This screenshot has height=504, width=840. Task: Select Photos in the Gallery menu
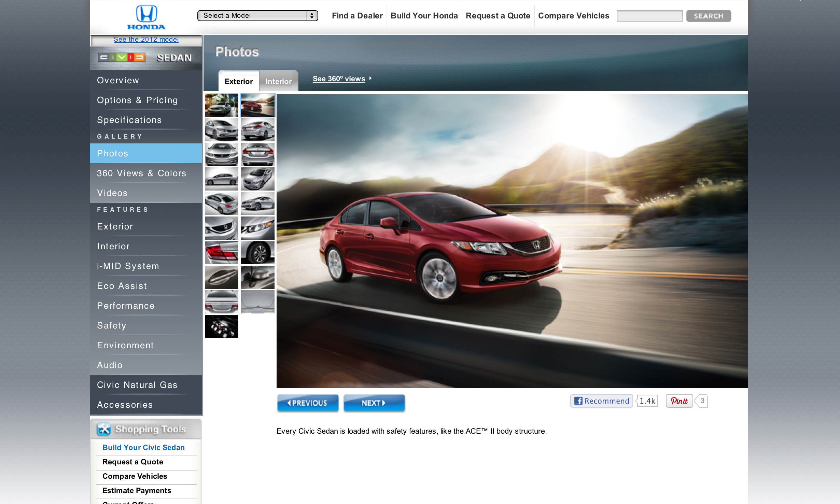tap(146, 153)
